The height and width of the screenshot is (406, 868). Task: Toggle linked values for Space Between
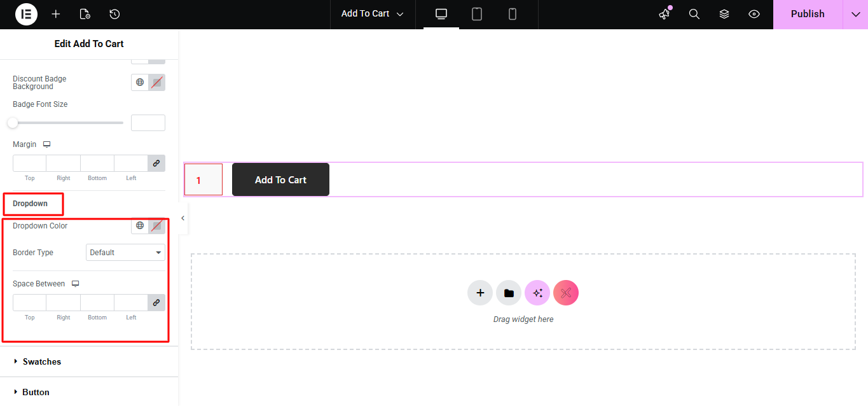coord(156,303)
